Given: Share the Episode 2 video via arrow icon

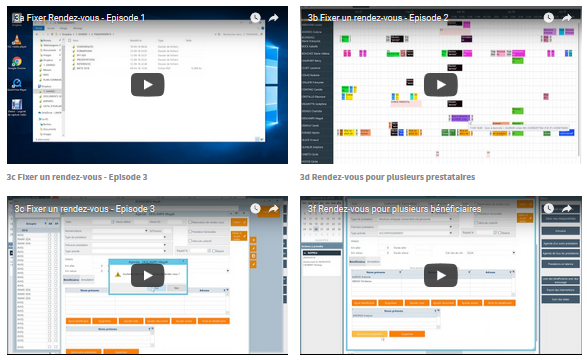Looking at the screenshot, I should point(567,18).
